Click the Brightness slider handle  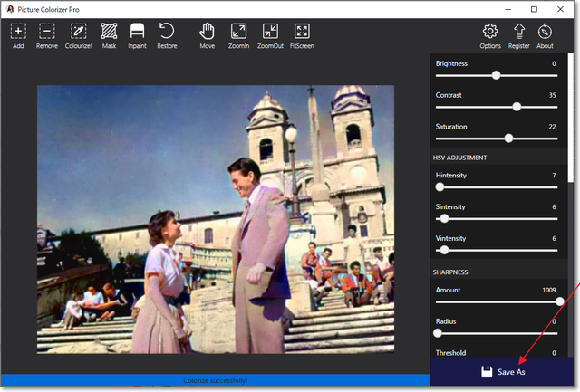(x=496, y=75)
